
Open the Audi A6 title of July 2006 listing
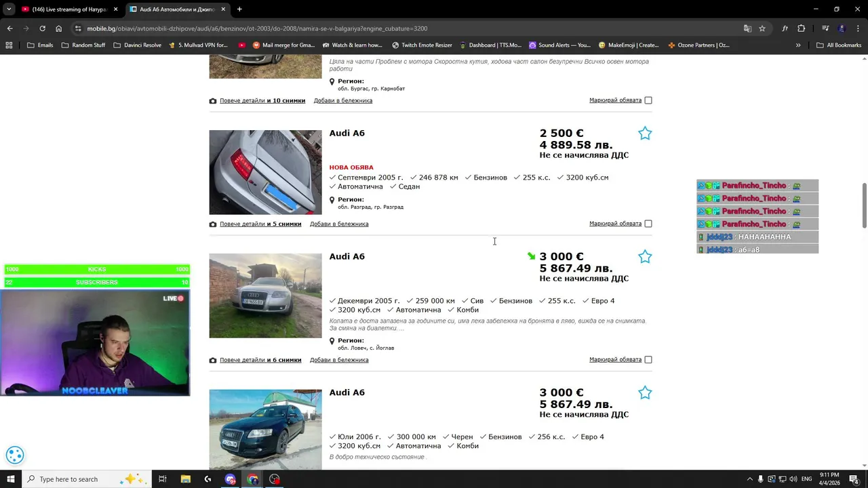[347, 393]
